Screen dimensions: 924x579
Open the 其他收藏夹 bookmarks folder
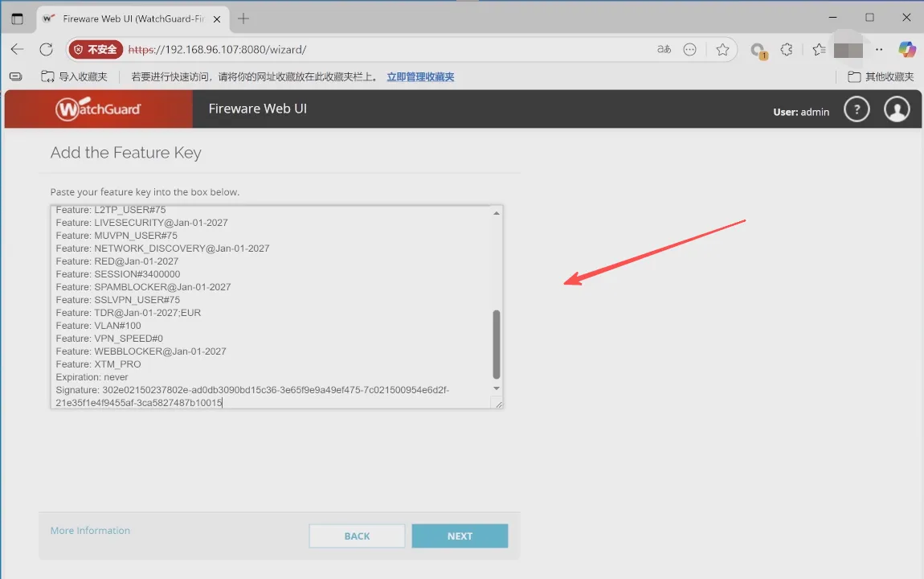(881, 77)
